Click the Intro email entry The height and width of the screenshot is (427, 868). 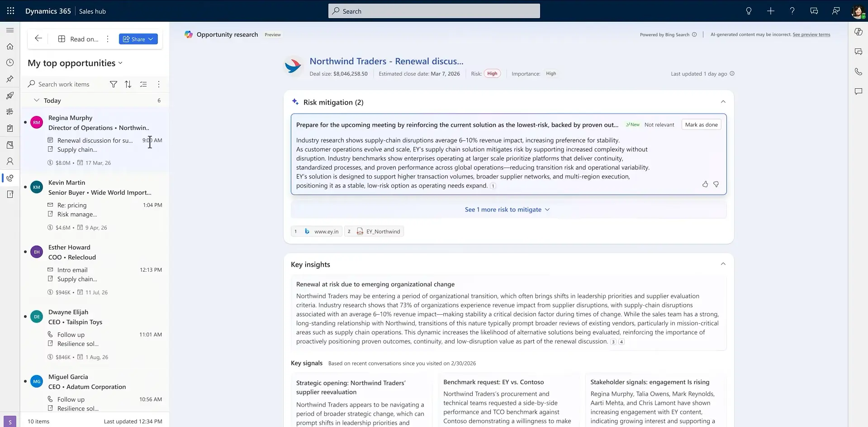72,270
